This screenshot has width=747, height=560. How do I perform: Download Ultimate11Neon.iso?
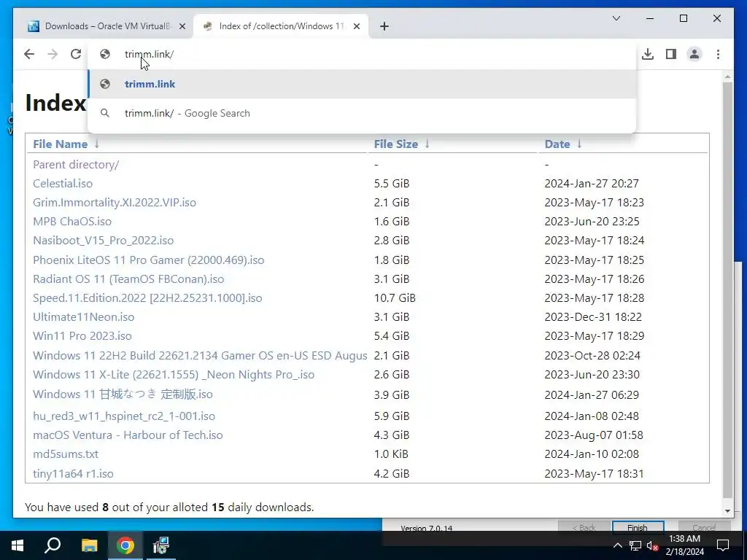click(83, 317)
